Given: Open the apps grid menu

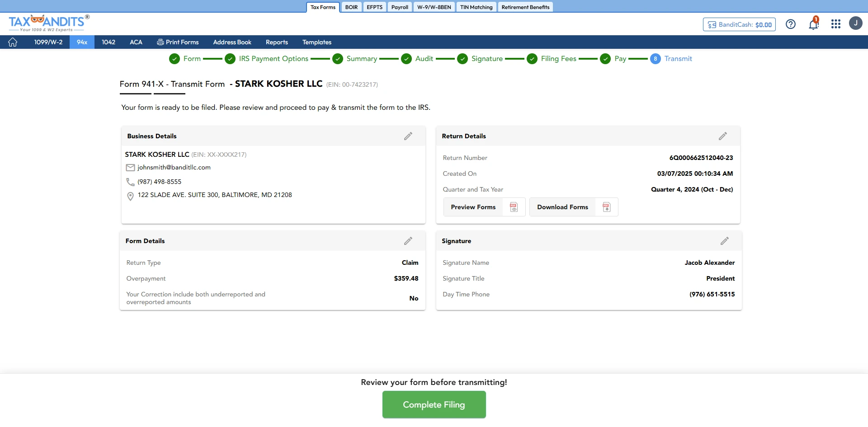Looking at the screenshot, I should pos(836,24).
